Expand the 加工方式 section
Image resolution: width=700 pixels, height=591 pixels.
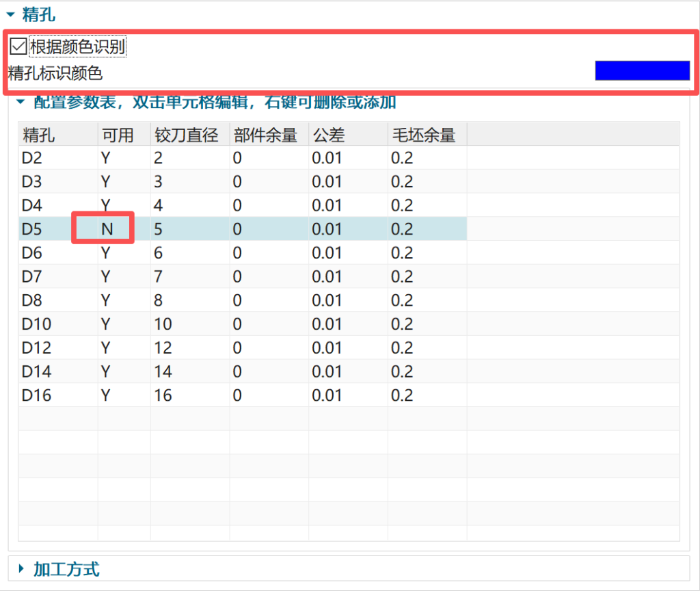tap(21, 568)
